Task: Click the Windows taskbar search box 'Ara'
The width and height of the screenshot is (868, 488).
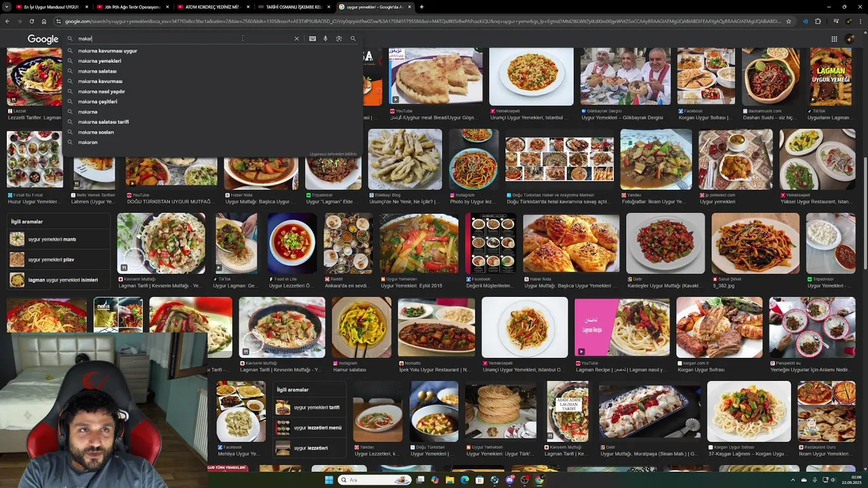Action: pyautogui.click(x=375, y=480)
